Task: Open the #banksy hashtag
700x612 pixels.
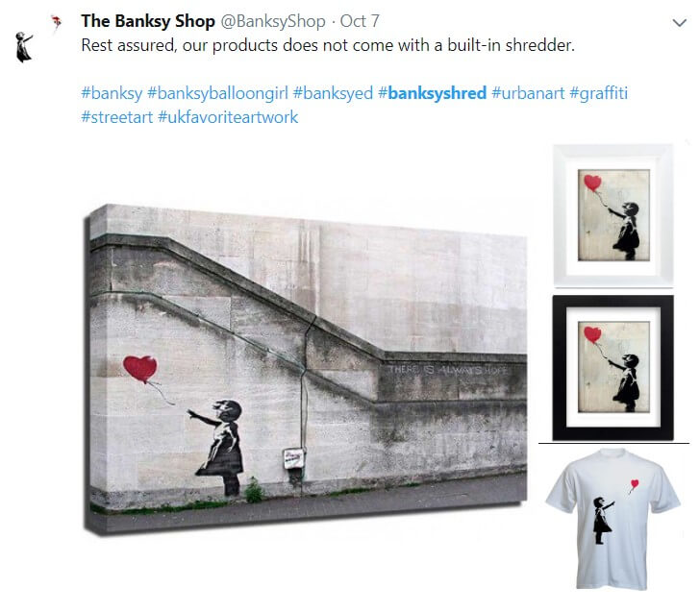Action: 112,93
